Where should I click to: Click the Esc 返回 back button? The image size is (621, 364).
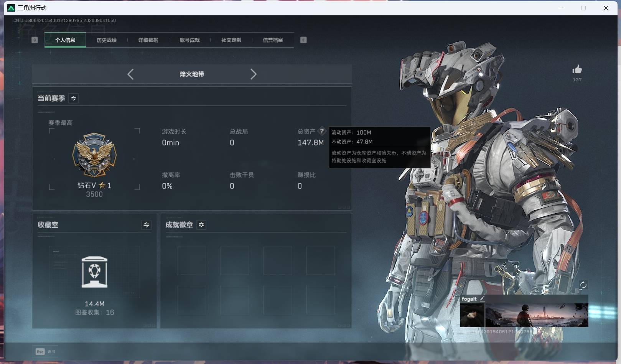(x=46, y=351)
